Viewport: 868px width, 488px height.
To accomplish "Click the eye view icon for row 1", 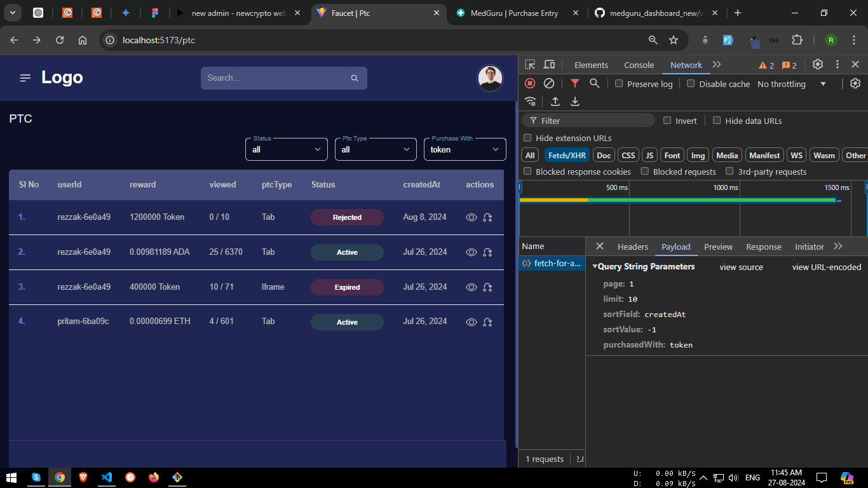I will [x=471, y=217].
